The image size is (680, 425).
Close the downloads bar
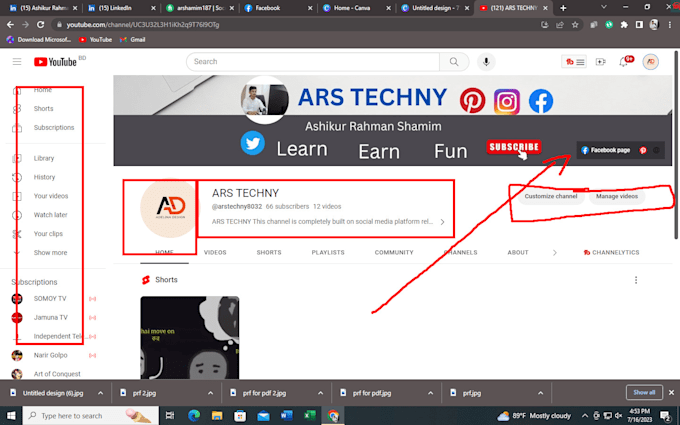[x=671, y=392]
